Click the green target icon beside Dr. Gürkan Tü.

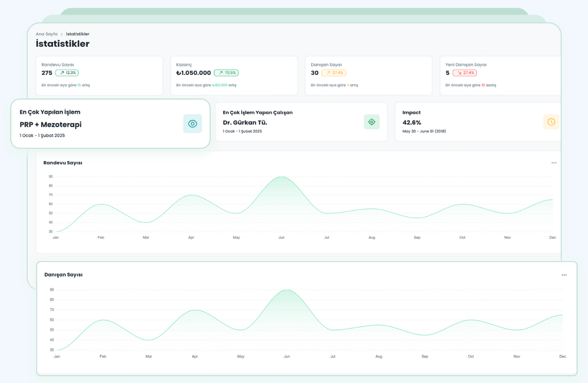[371, 122]
